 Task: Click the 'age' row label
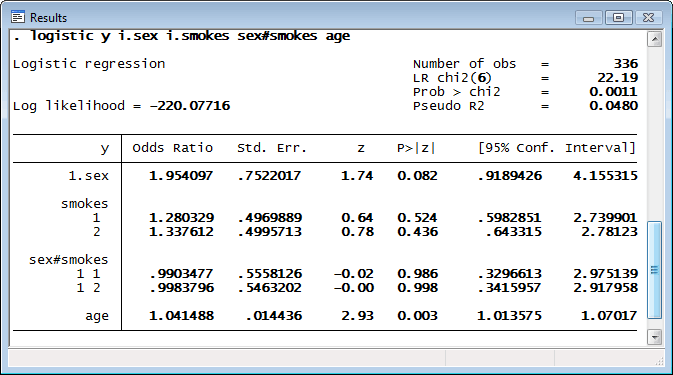[x=97, y=316]
